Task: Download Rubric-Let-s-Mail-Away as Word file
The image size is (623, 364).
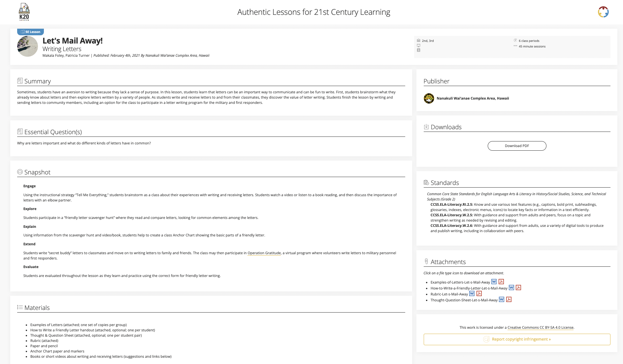Action: 472,293
